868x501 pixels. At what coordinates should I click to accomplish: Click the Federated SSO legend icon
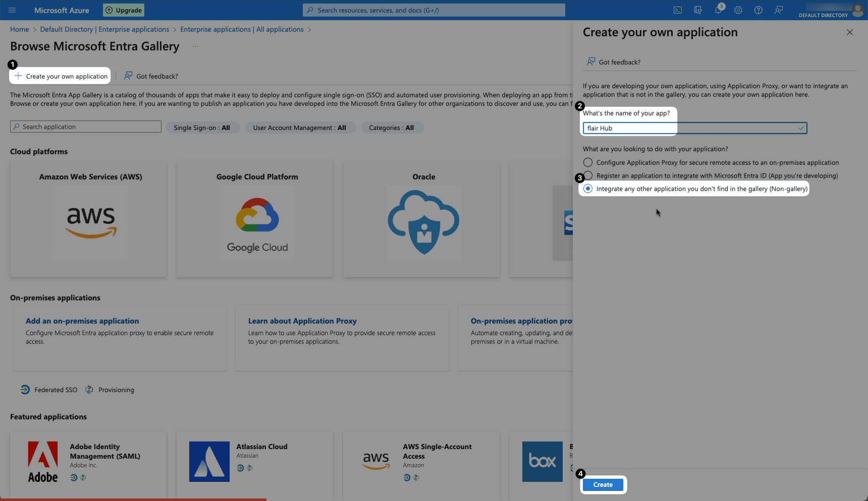25,389
